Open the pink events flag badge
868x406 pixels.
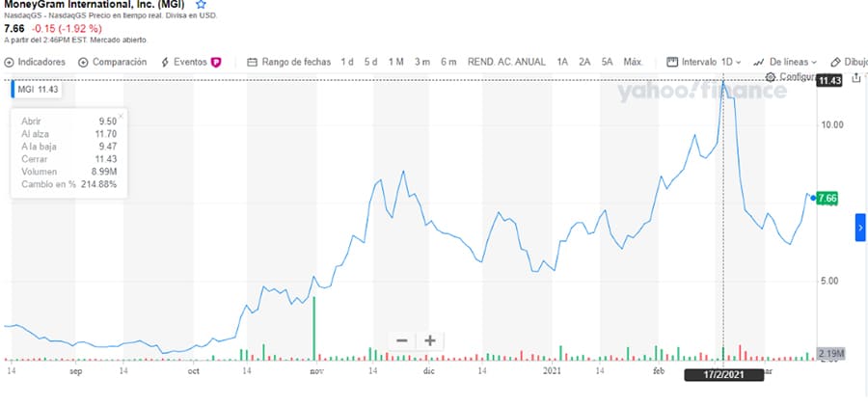(216, 63)
